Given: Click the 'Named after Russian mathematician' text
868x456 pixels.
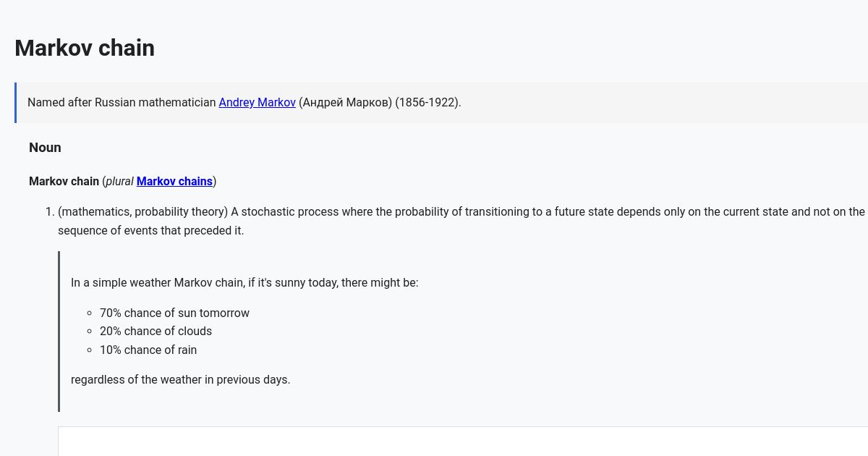Looking at the screenshot, I should [122, 103].
